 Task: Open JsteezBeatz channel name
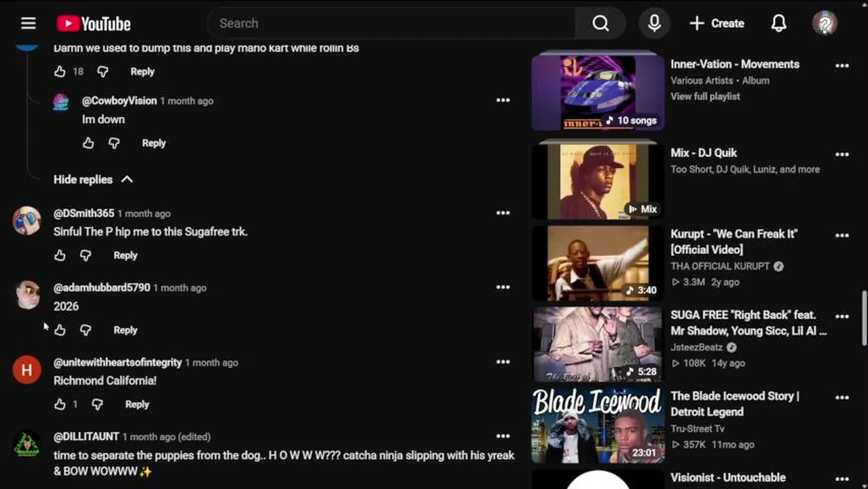pos(697,347)
